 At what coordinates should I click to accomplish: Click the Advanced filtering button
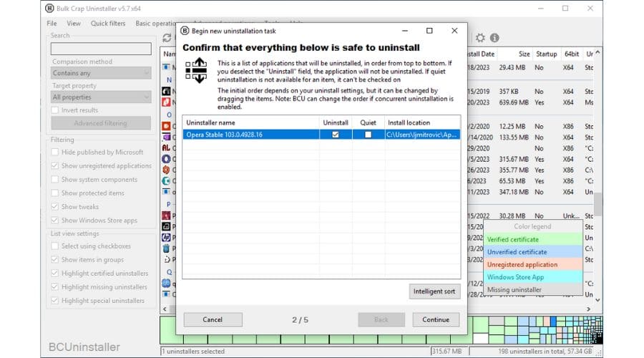click(x=101, y=123)
